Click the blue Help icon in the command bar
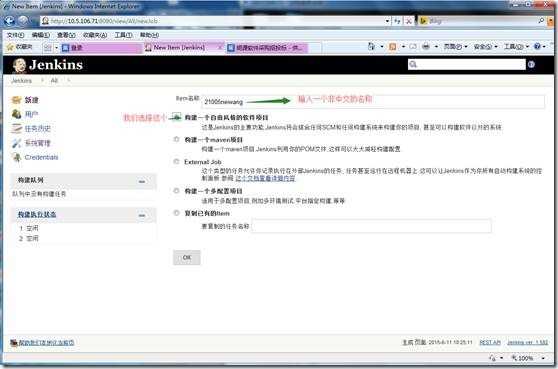Image resolution: width=558 pixels, height=369 pixels. click(537, 46)
